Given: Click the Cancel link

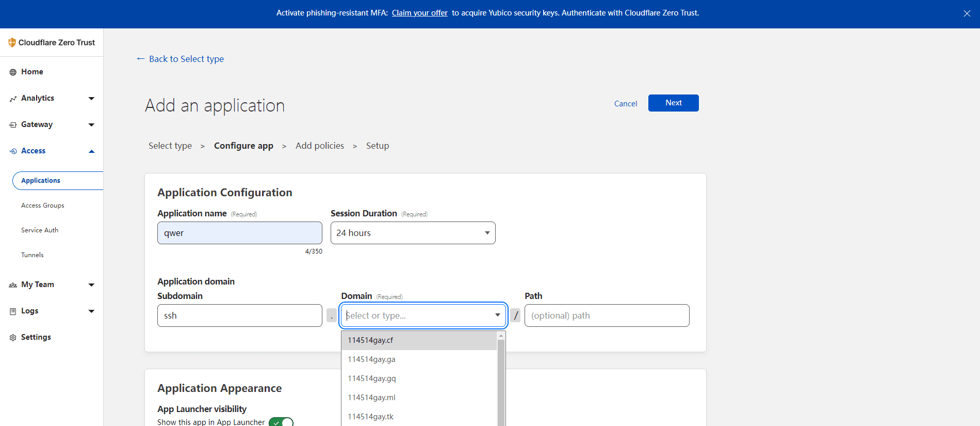Looking at the screenshot, I should pos(626,104).
